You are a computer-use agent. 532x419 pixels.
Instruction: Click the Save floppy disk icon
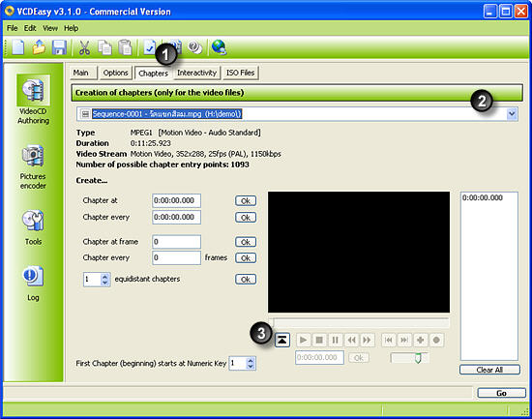(59, 47)
